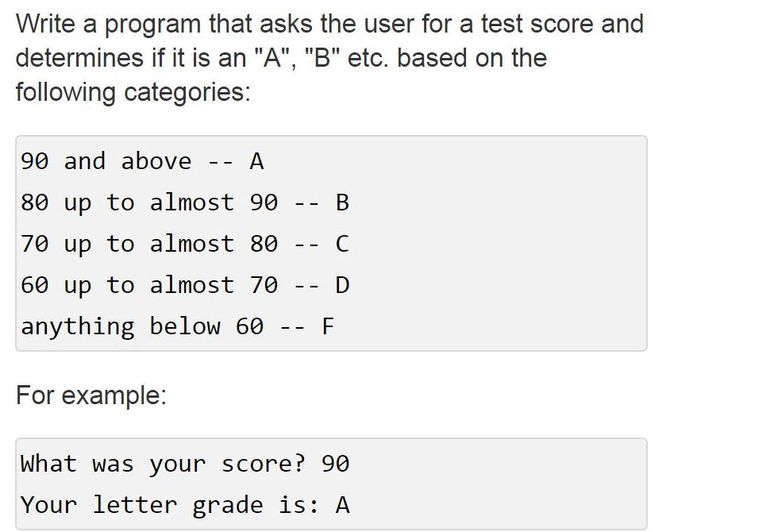Click the "90 and above -- A" line
Screen dimensions: 782x532
142,162
